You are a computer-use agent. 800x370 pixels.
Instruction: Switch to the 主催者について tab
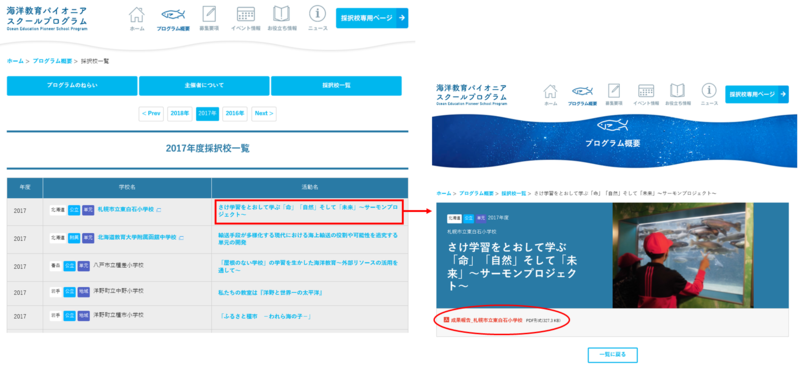point(204,86)
